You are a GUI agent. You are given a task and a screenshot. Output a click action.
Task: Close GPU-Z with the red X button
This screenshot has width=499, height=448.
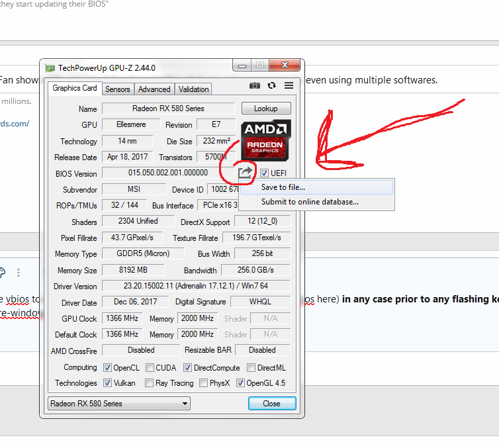point(285,66)
